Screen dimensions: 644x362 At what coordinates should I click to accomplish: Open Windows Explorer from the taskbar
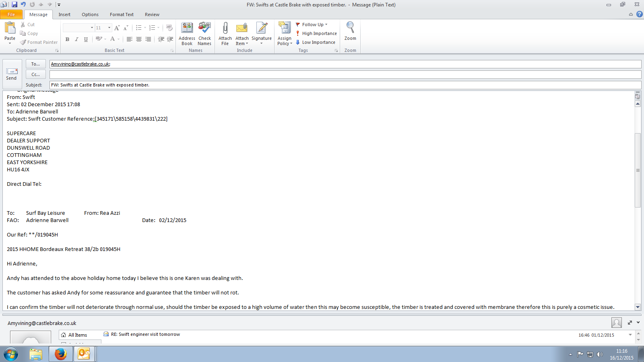click(36, 354)
